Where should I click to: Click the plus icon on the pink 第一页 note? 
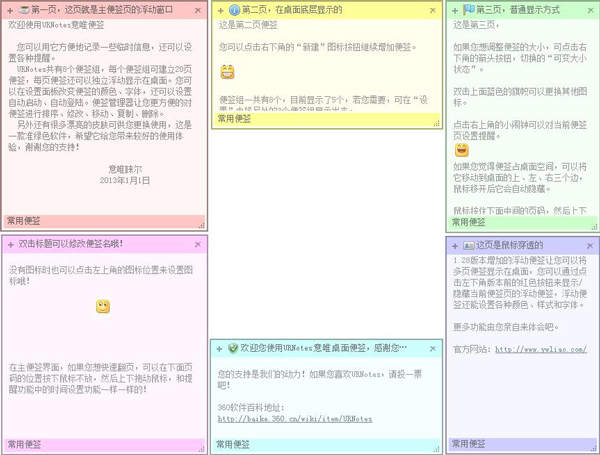click(x=10, y=11)
